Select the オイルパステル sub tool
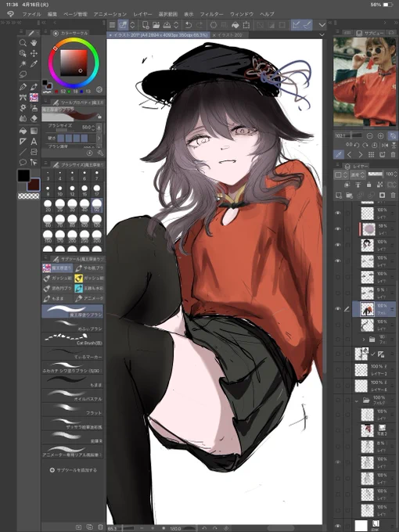The width and height of the screenshot is (399, 532). pyautogui.click(x=72, y=394)
